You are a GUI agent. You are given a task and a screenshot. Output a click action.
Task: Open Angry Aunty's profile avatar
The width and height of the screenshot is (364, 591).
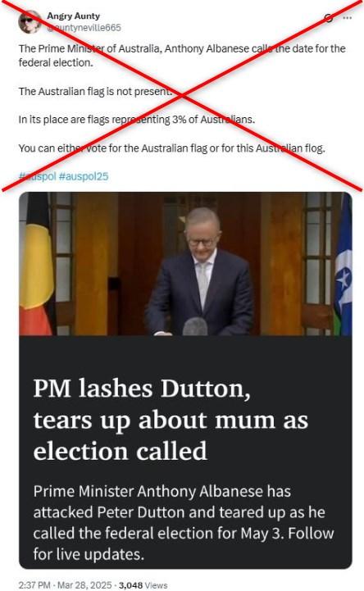click(29, 22)
